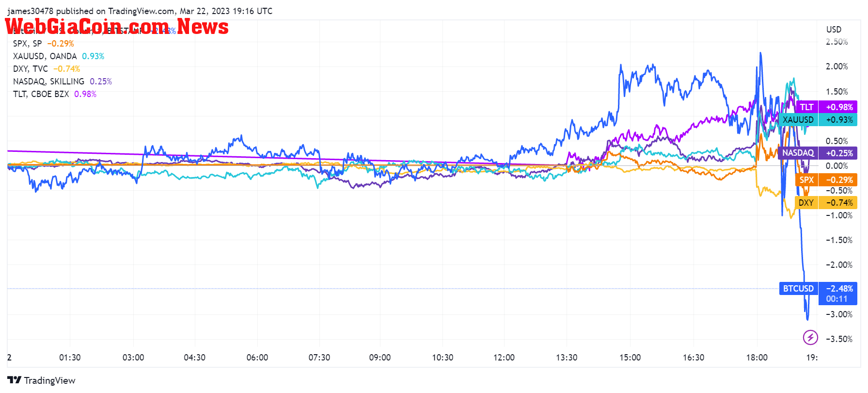Click the −2.00% price axis label
Image resolution: width=868 pixels, height=393 pixels.
coord(839,265)
